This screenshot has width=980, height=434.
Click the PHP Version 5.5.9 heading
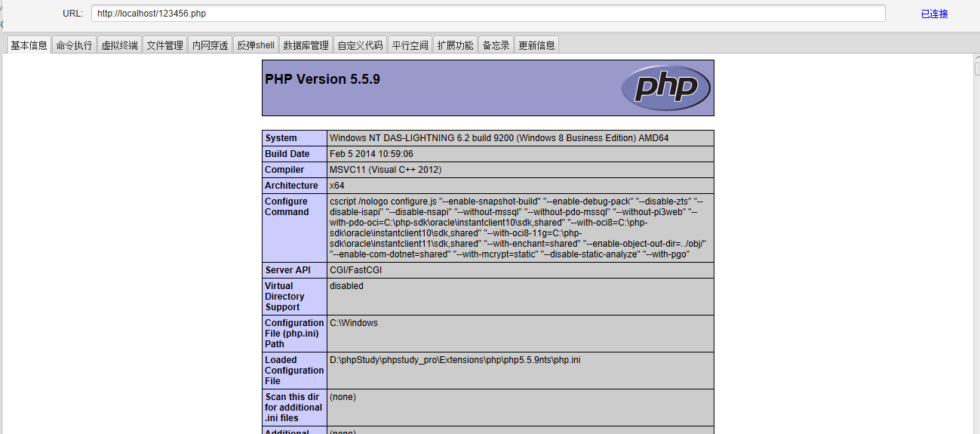322,79
